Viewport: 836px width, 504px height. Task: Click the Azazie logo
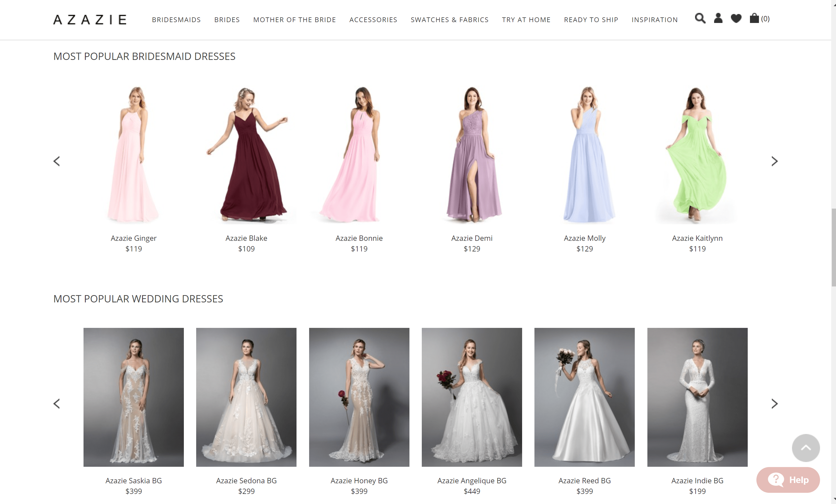(90, 20)
